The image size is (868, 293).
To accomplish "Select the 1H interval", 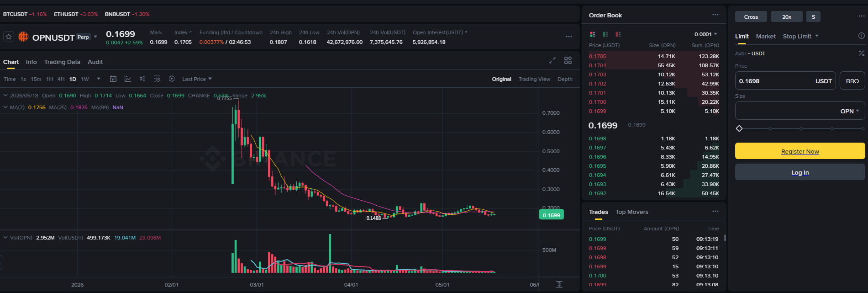I will [50, 79].
